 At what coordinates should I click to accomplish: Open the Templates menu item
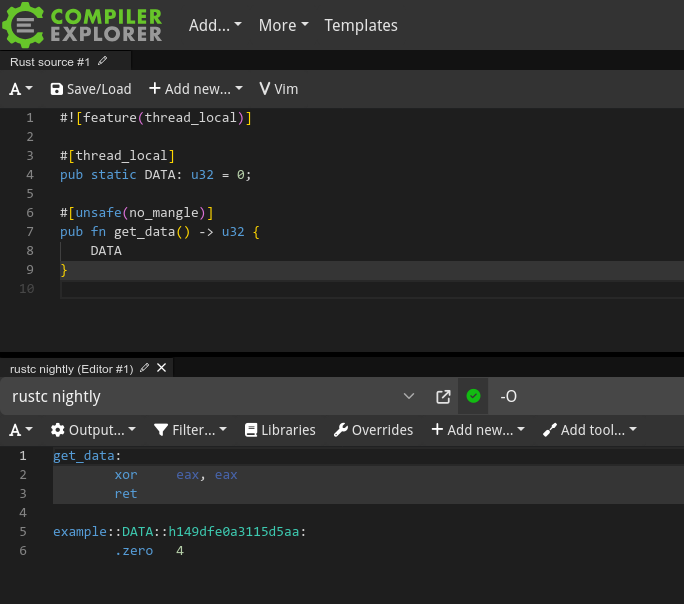(x=361, y=25)
